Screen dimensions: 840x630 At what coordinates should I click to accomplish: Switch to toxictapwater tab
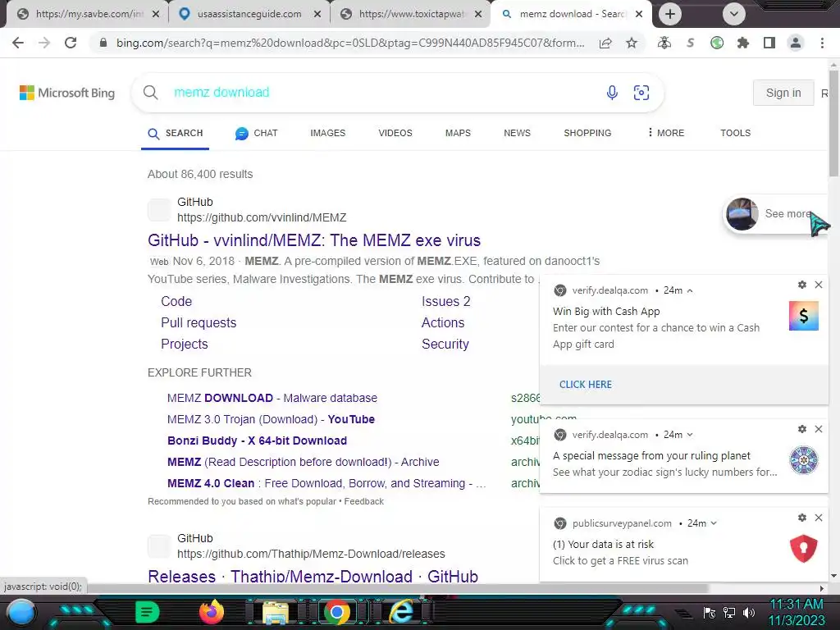pyautogui.click(x=411, y=14)
